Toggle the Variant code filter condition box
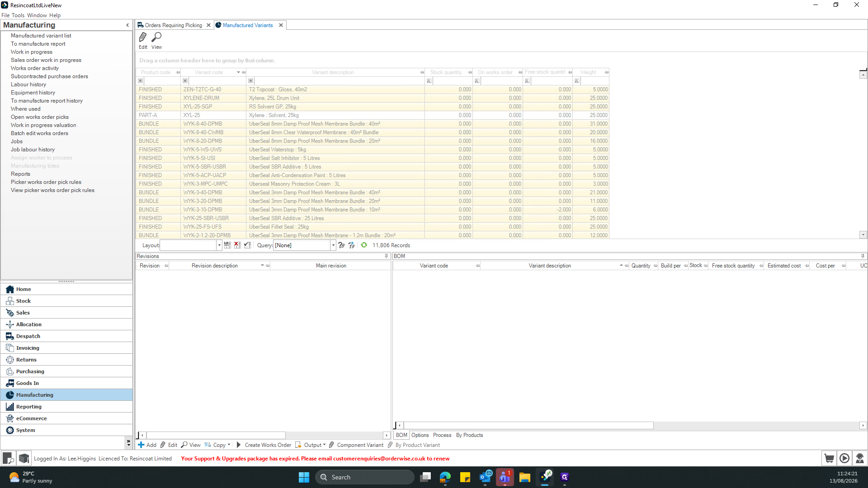 coord(185,81)
